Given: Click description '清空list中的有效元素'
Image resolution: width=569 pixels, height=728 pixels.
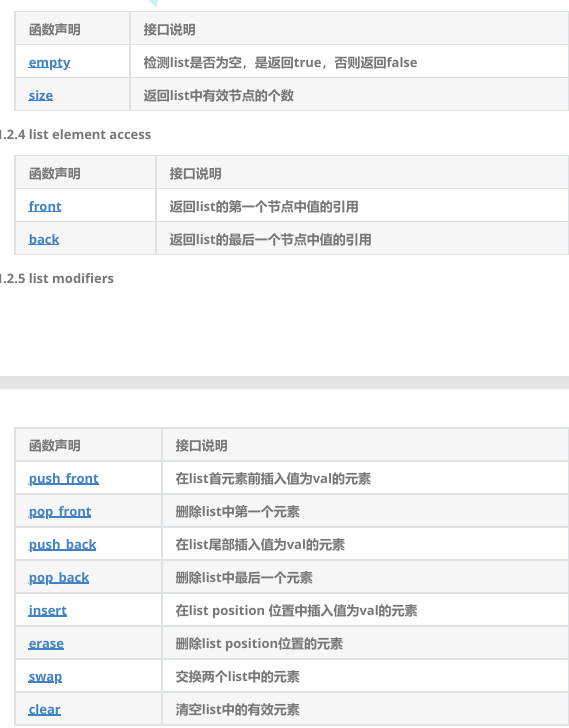Looking at the screenshot, I should pos(238,709).
